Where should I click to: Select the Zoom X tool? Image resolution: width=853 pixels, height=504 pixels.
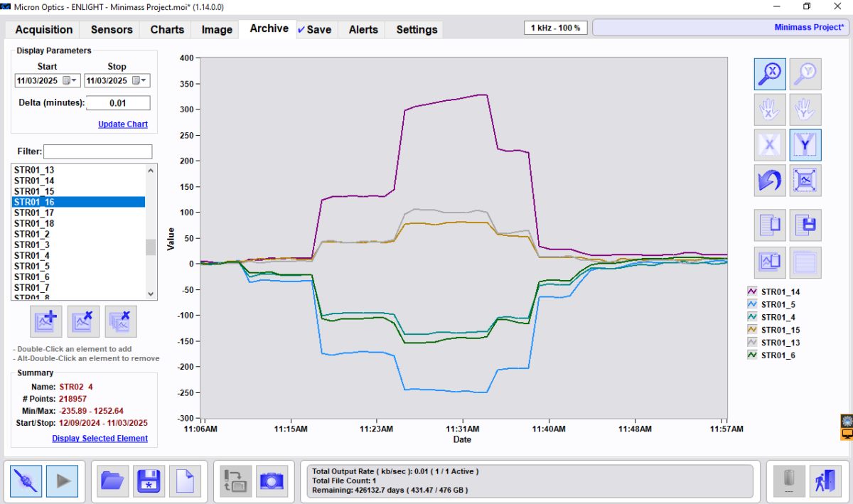[x=770, y=74]
